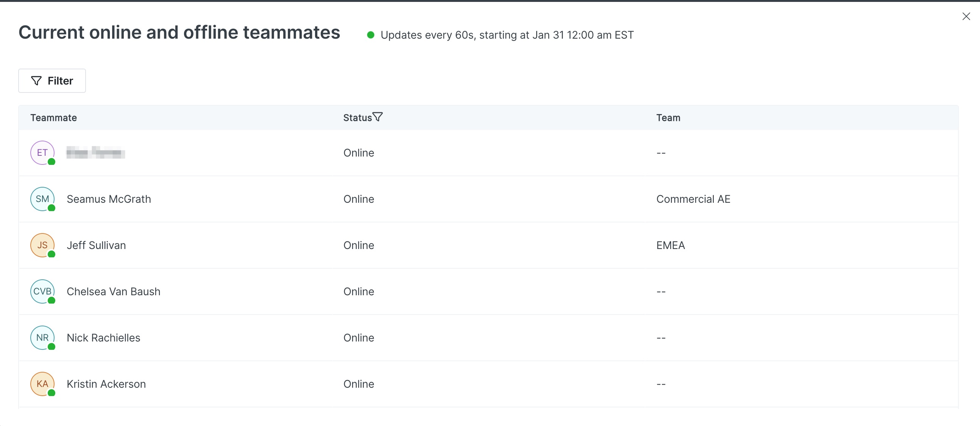Click the Status column filter funnel icon
Screen dimensions: 980x426
[378, 117]
